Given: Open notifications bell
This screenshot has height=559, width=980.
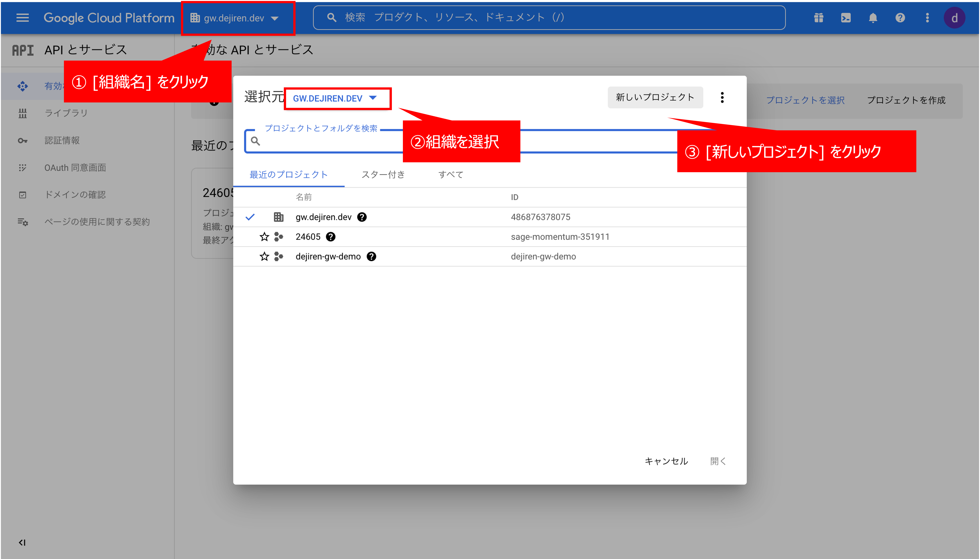Looking at the screenshot, I should click(873, 18).
